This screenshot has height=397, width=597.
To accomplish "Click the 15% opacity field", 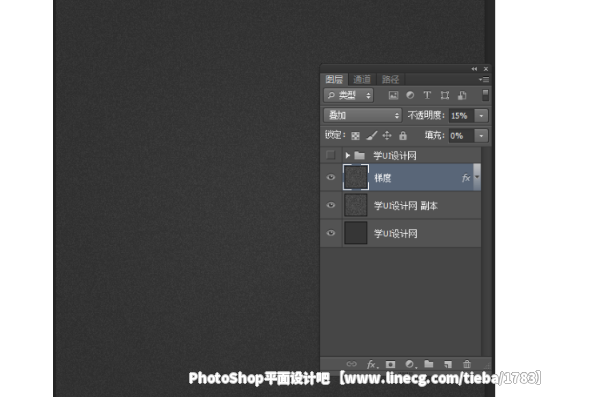I will click(x=461, y=116).
